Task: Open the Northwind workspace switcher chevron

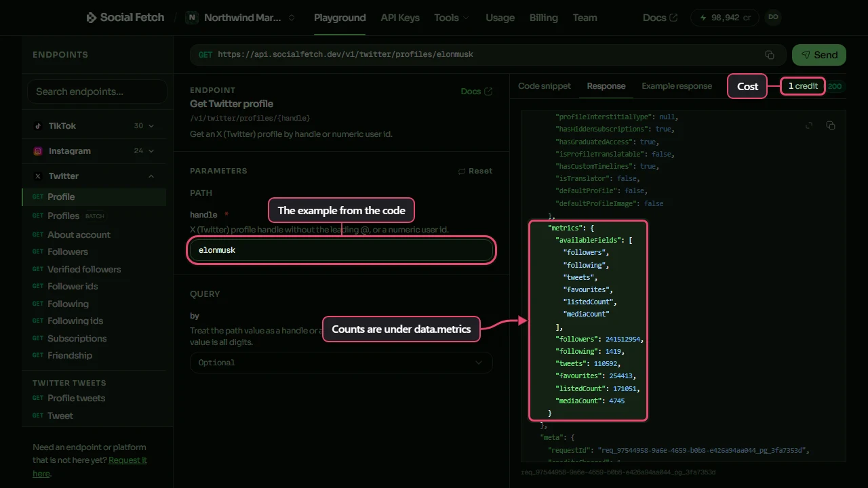Action: pyautogui.click(x=292, y=18)
